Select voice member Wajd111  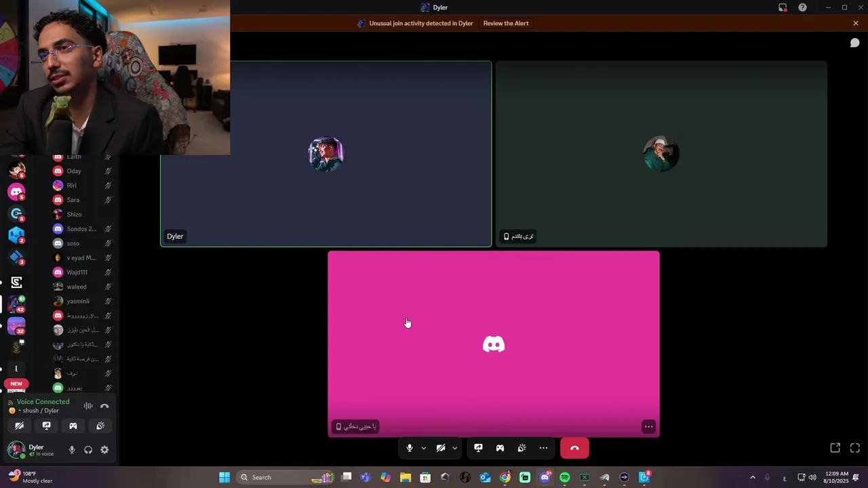click(82, 272)
